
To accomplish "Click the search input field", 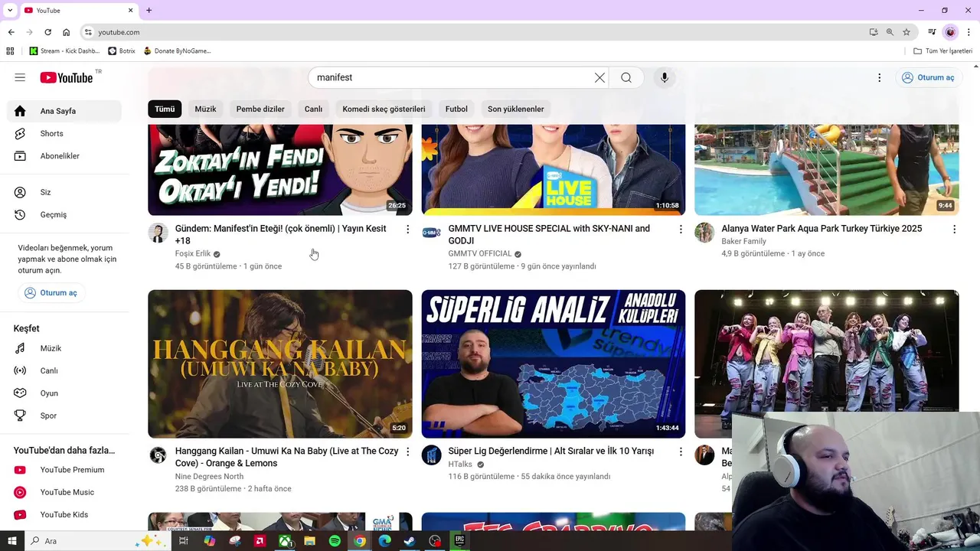I will click(x=452, y=77).
